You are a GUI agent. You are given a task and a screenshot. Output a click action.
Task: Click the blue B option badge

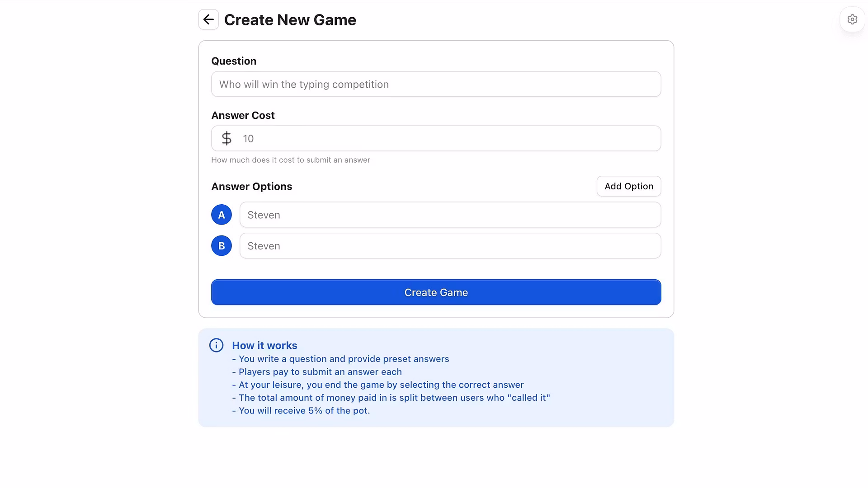tap(222, 246)
